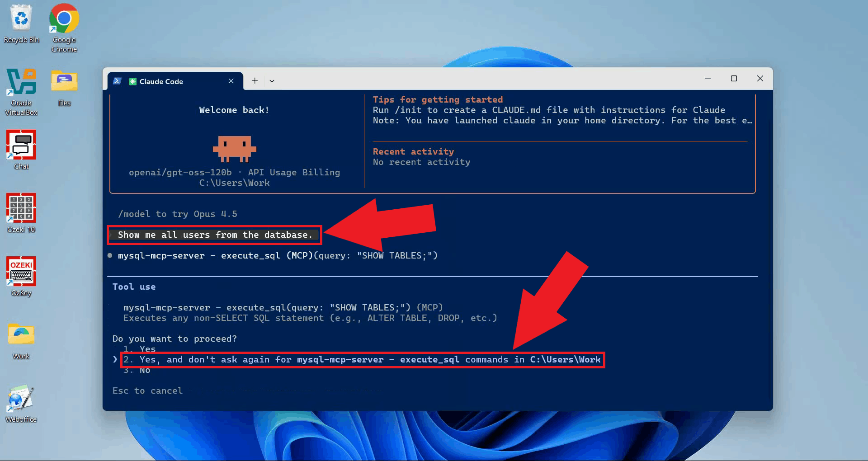Viewport: 868px width, 461px height.
Task: Click the 'Tool use' heading
Action: click(x=134, y=287)
